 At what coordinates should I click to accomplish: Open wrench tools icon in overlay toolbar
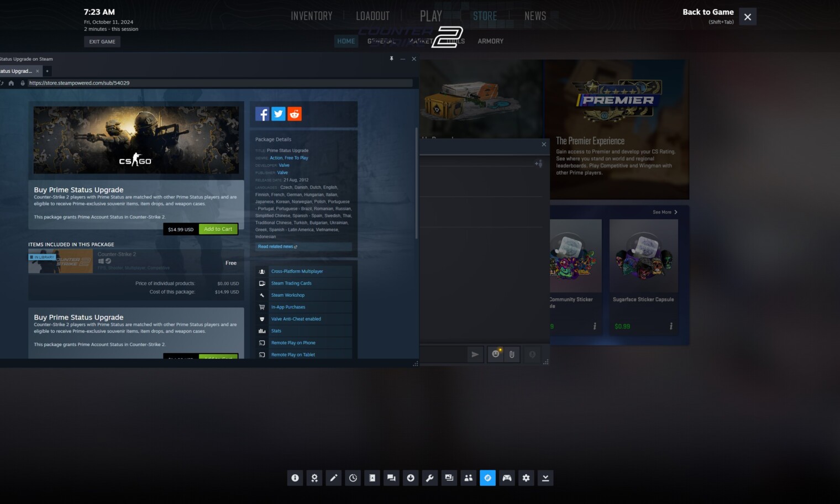(x=430, y=478)
